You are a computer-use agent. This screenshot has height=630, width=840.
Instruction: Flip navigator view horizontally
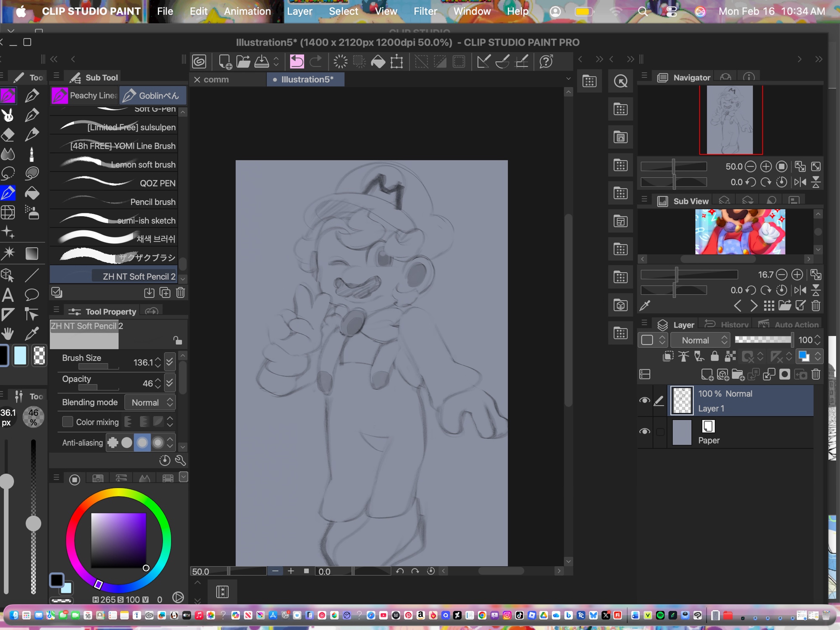pos(800,182)
